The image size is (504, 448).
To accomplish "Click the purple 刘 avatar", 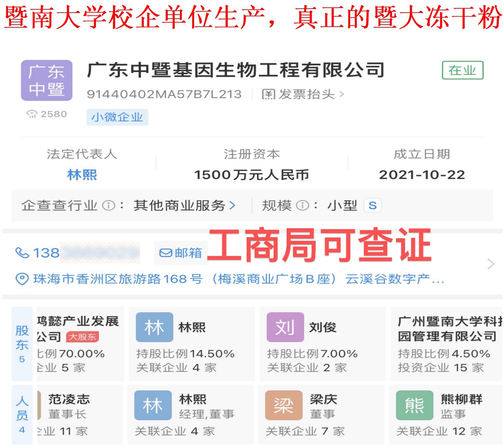I will (x=285, y=327).
